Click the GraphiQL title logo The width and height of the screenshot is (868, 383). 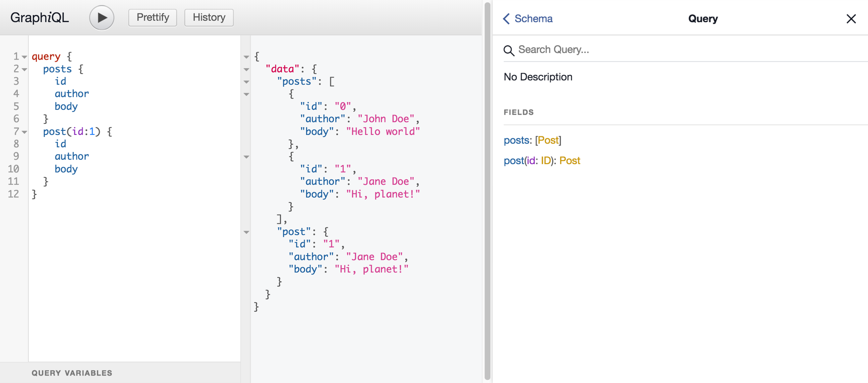tap(40, 17)
